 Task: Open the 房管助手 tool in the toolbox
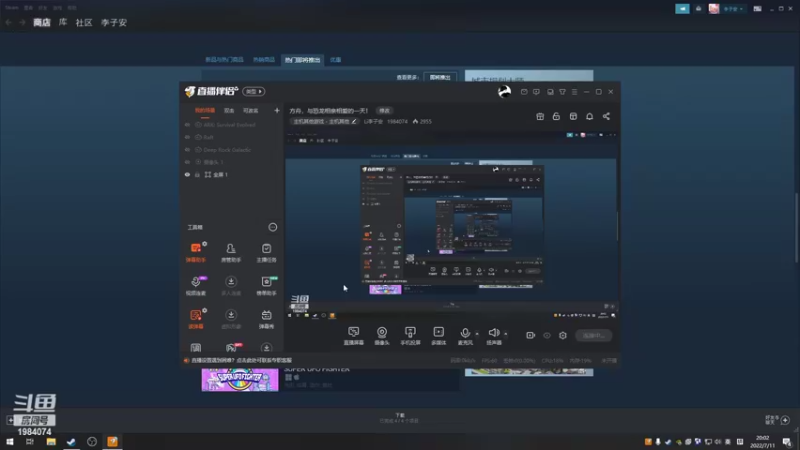click(231, 252)
